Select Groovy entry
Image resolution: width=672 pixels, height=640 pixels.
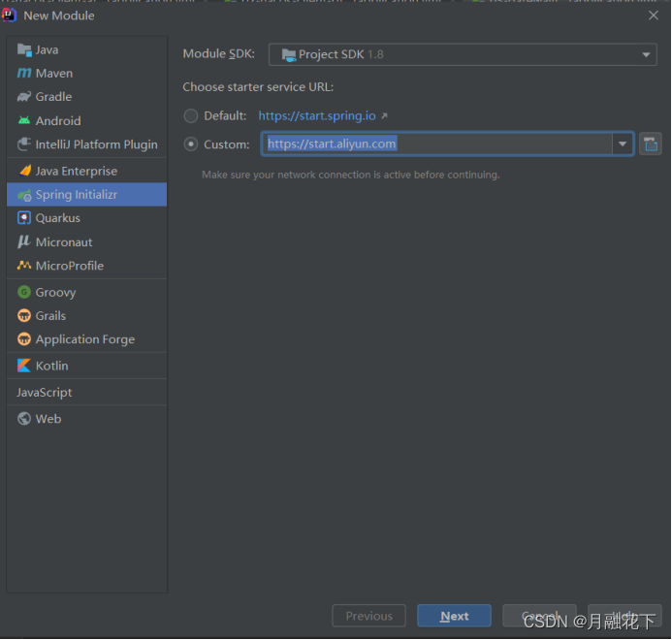(x=87, y=292)
